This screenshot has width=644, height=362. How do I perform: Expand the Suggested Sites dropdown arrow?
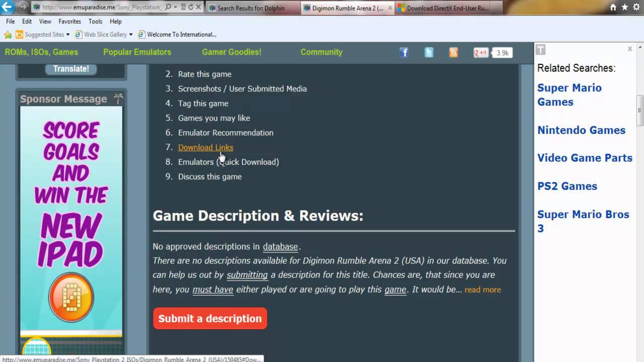click(68, 35)
